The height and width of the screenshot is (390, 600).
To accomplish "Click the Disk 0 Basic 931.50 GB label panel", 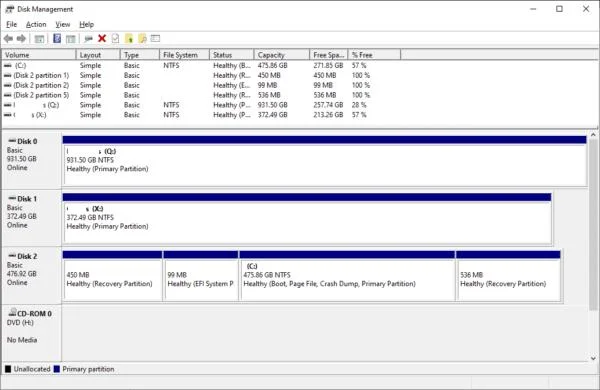I will (x=31, y=160).
